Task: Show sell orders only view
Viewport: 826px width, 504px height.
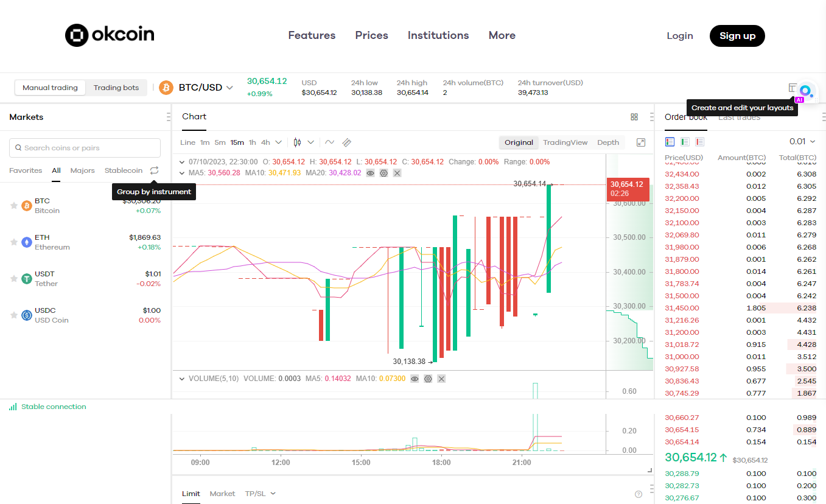Action: (699, 142)
